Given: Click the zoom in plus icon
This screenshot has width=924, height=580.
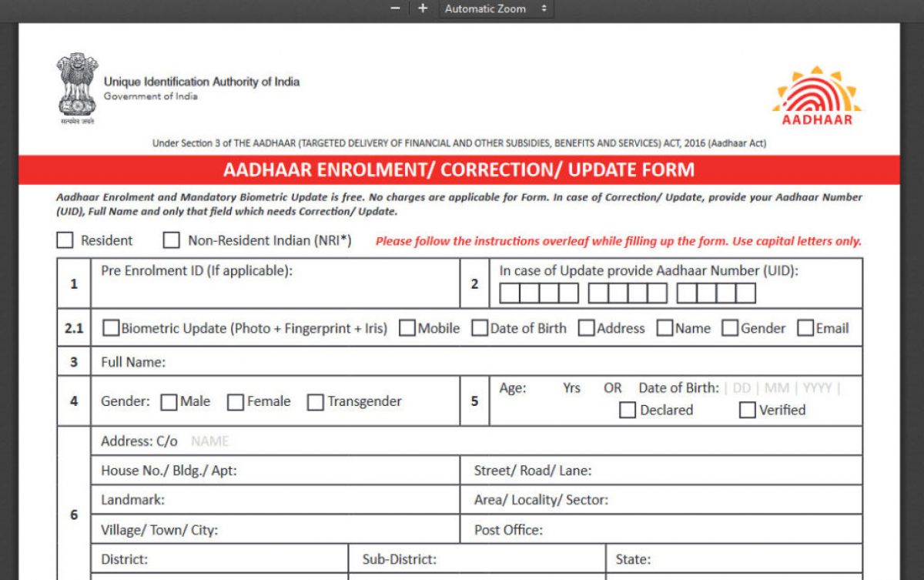Looking at the screenshot, I should coord(421,8).
